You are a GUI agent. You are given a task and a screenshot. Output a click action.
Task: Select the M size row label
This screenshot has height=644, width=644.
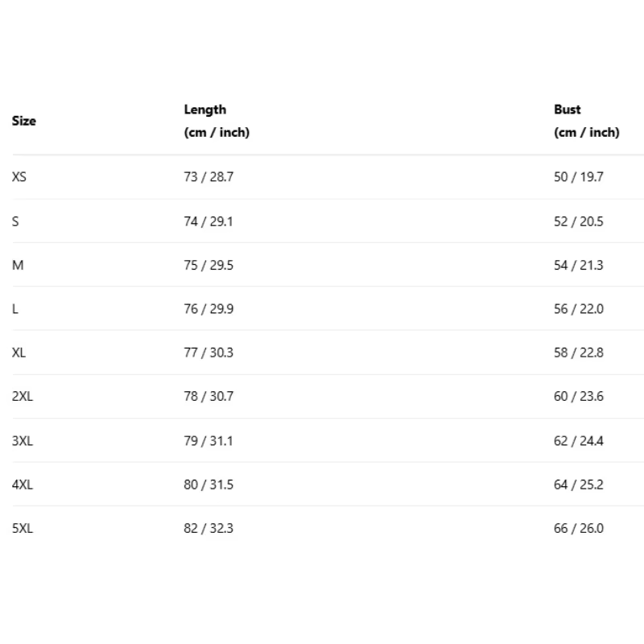[18, 266]
